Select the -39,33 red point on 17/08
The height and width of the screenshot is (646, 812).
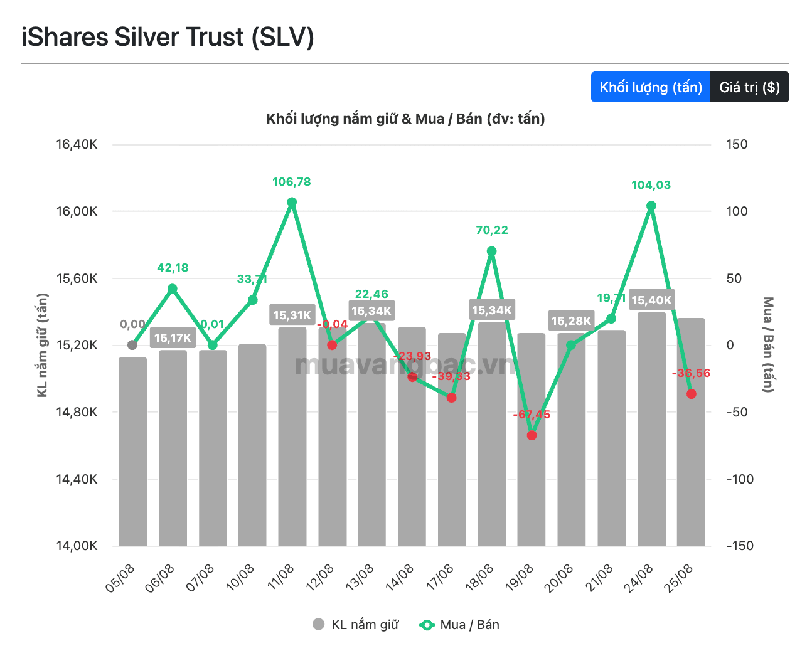(x=452, y=398)
